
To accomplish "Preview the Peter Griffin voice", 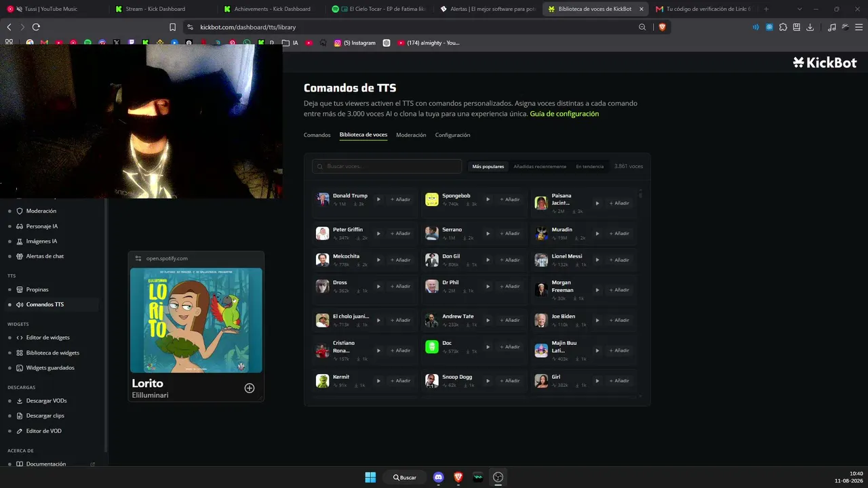I will [x=378, y=233].
